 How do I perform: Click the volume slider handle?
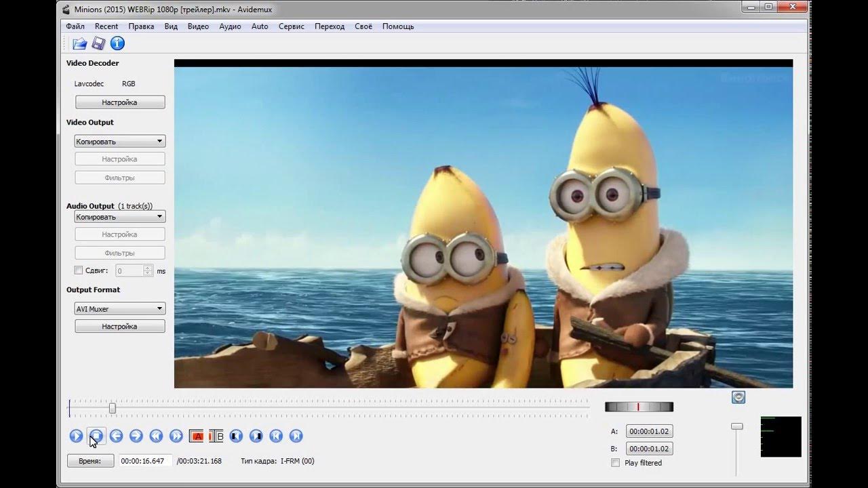pyautogui.click(x=736, y=426)
